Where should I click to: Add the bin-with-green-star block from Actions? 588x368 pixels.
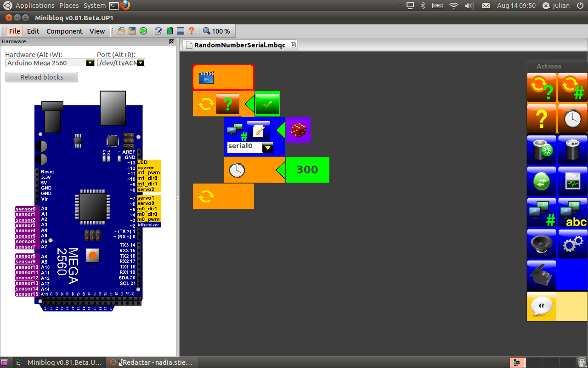coord(542,150)
